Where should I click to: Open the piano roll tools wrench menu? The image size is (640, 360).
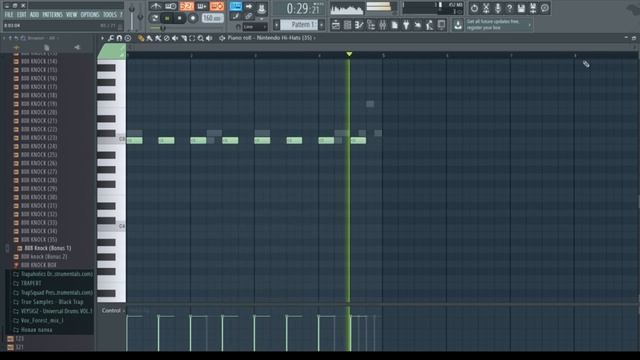tap(111, 38)
